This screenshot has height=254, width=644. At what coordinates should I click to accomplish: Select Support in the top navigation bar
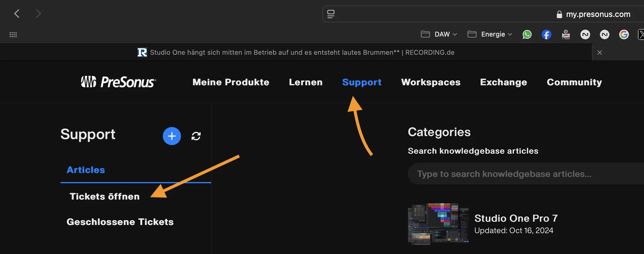(x=362, y=82)
